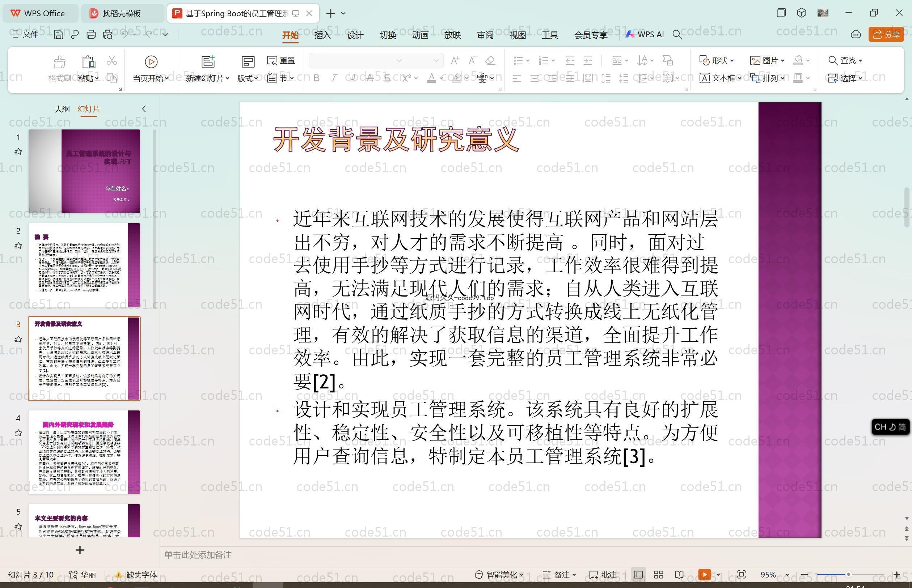The height and width of the screenshot is (588, 912).
Task: Toggle Bold formatting
Action: click(316, 78)
